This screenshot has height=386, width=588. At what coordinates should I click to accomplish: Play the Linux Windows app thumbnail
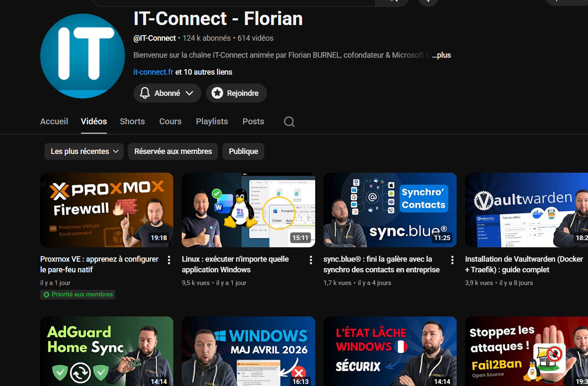pyautogui.click(x=248, y=210)
